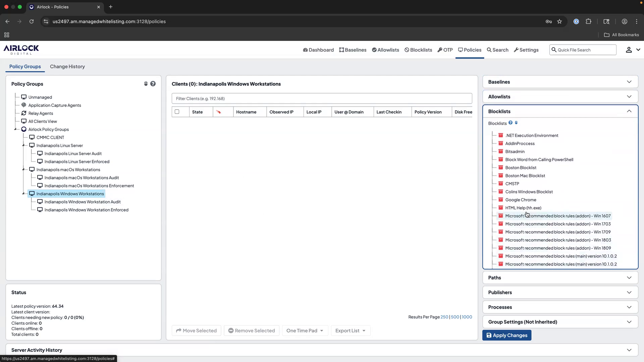Collapse the Blocklists panel chevron
This screenshot has height=362, width=644.
tap(630, 111)
